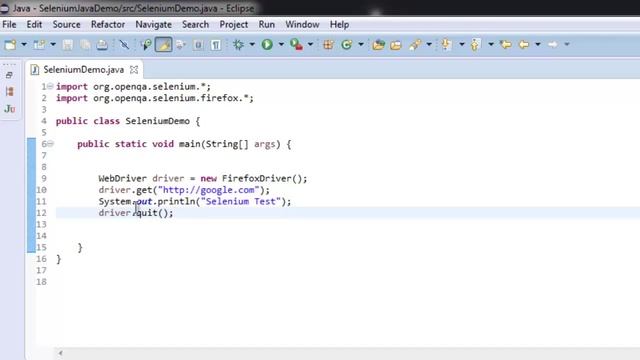Click the Open Type folder icon
The width and height of the screenshot is (640, 360).
(x=378, y=44)
